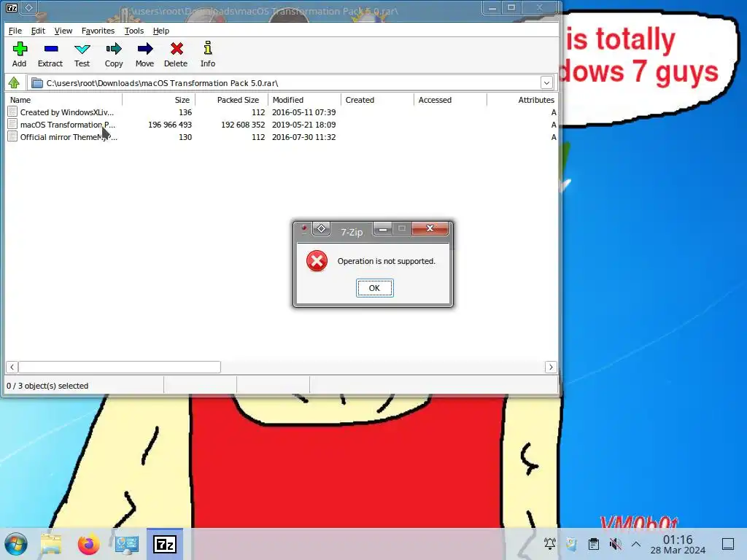Viewport: 747px width, 560px height.
Task: Select 'Official mirror ThemeM...' file
Action: tap(69, 137)
